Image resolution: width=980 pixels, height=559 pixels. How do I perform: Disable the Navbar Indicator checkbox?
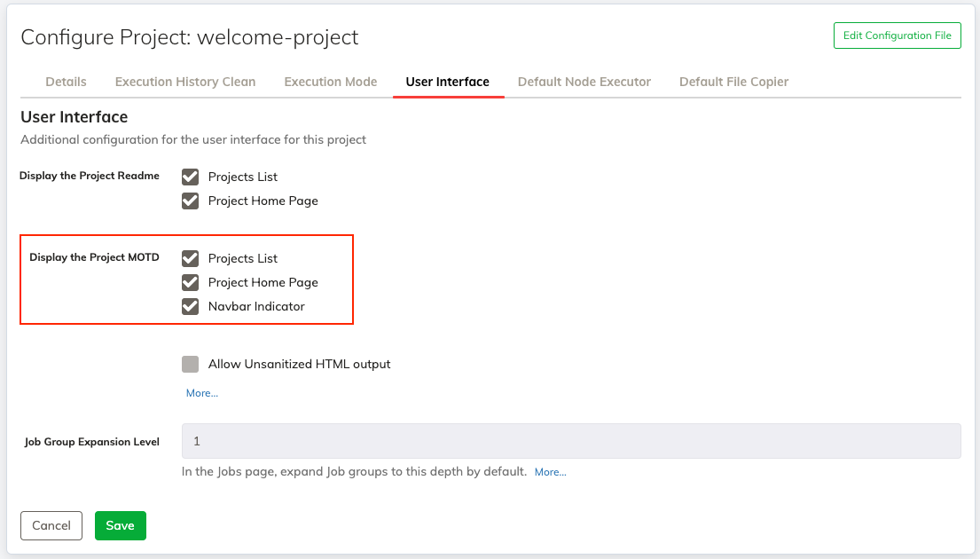click(190, 306)
